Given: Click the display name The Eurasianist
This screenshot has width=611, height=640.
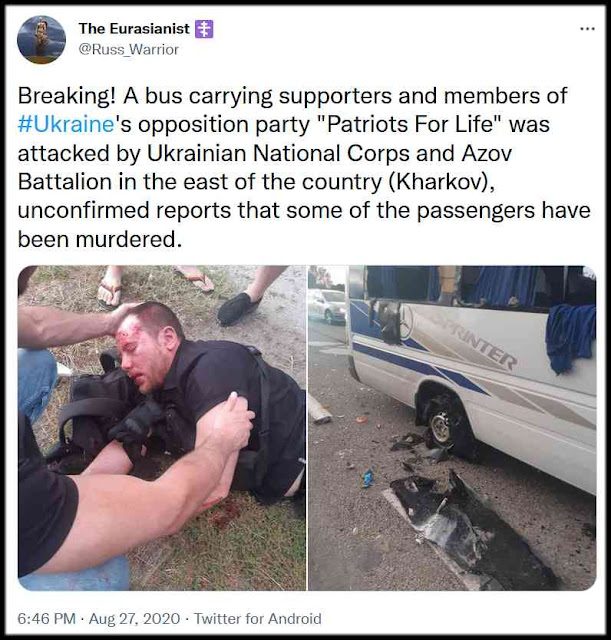Looking at the screenshot, I should (x=134, y=29).
